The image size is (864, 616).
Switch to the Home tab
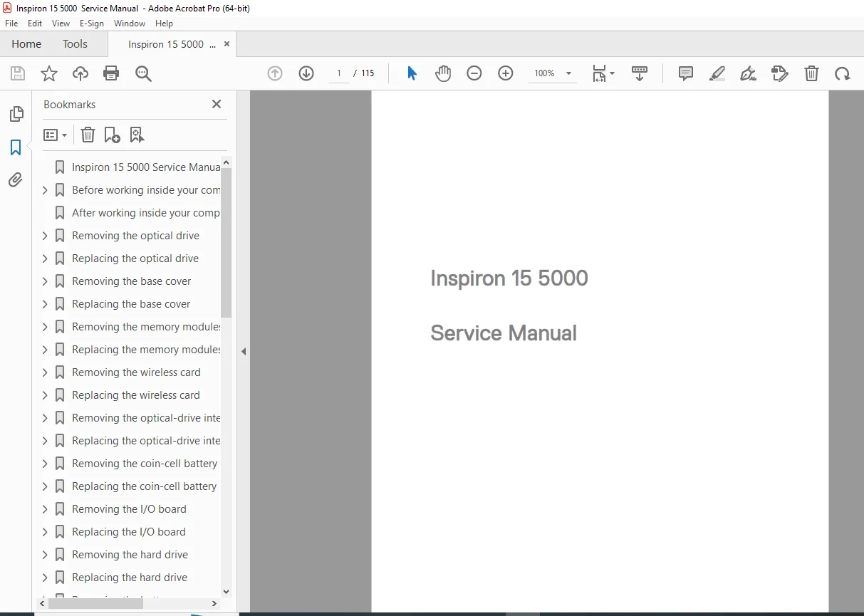coord(26,44)
